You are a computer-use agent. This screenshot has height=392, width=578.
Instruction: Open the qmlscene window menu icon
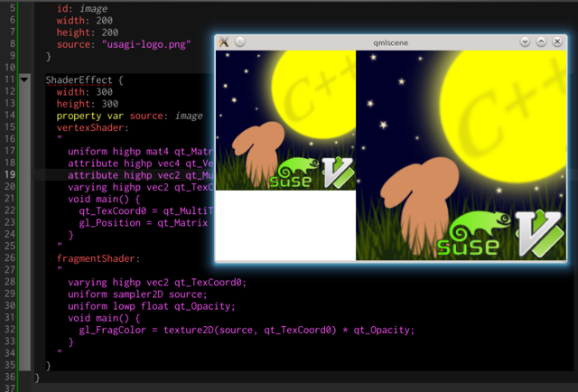(x=224, y=42)
